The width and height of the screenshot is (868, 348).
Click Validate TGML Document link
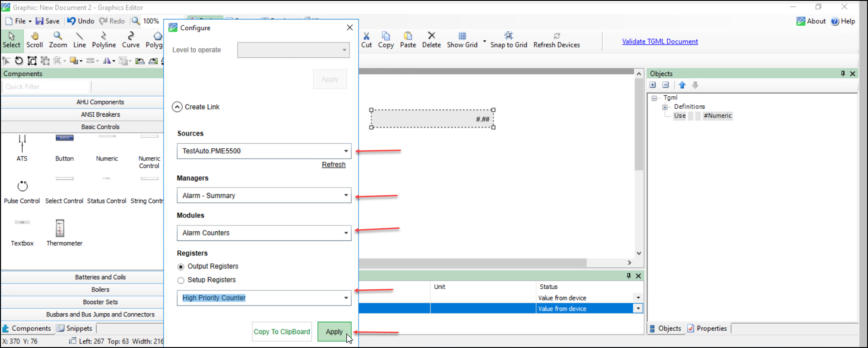coord(660,42)
